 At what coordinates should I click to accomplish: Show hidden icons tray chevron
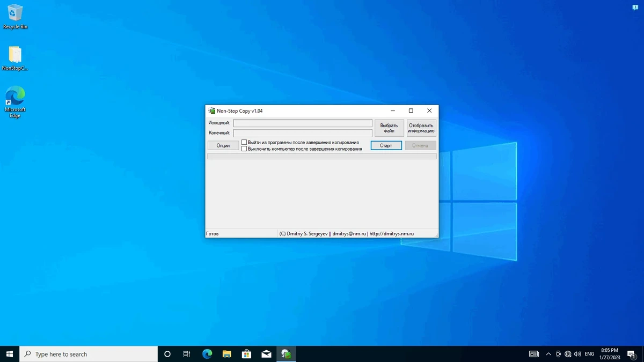tap(548, 354)
